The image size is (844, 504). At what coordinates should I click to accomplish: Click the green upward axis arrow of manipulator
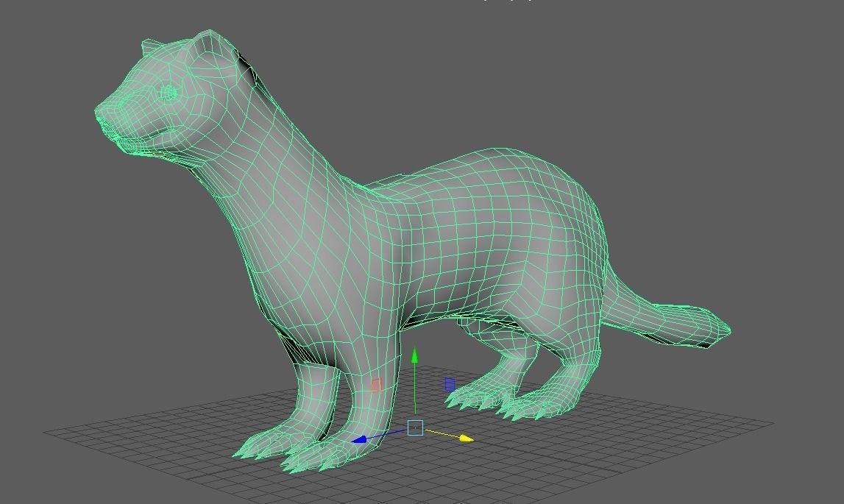point(414,357)
